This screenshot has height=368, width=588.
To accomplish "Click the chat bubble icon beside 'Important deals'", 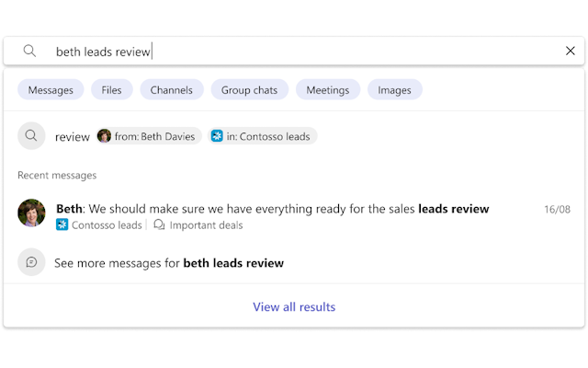I will tap(159, 224).
